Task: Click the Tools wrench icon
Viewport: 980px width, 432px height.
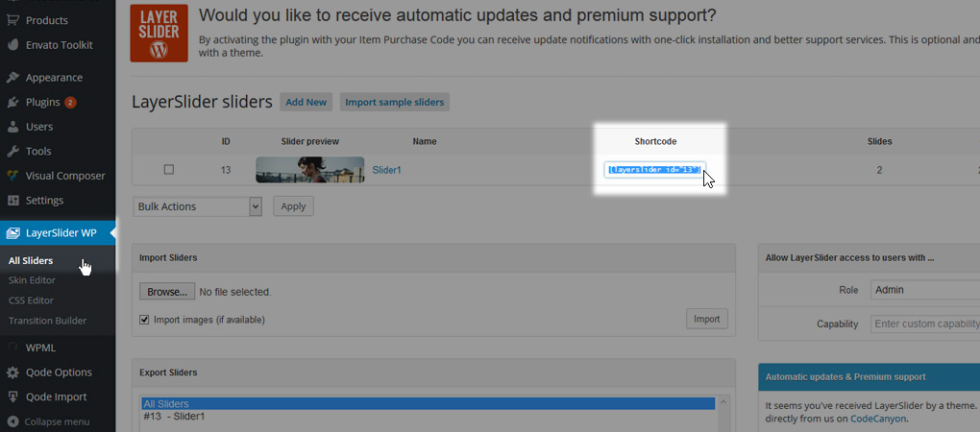Action: click(x=12, y=151)
